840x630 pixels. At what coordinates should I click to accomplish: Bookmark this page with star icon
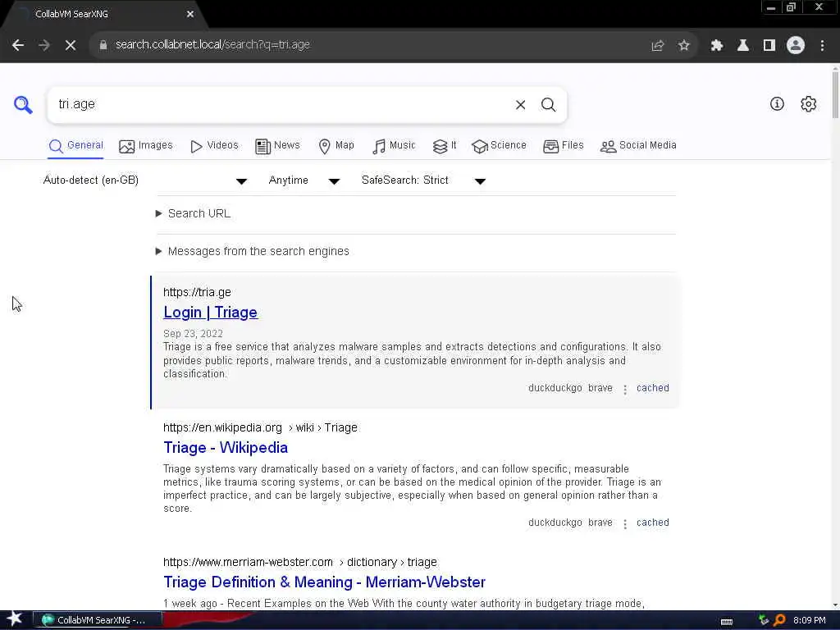pyautogui.click(x=683, y=46)
